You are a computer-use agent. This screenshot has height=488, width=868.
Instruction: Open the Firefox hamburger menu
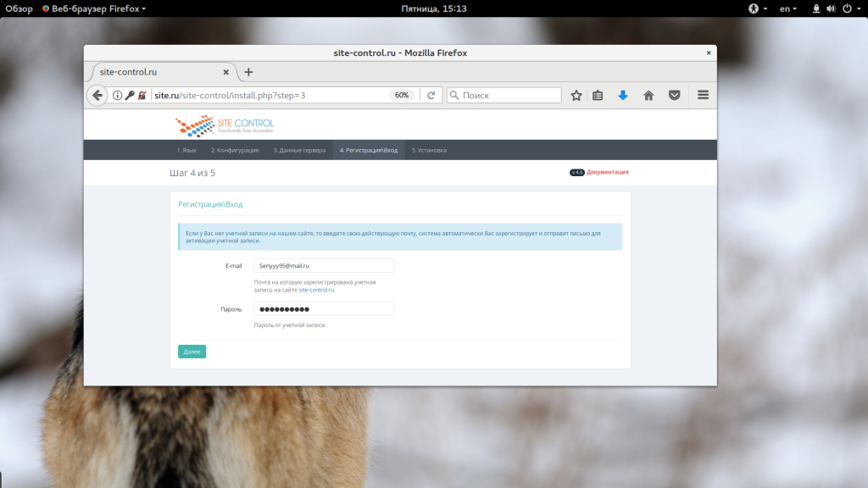click(703, 96)
